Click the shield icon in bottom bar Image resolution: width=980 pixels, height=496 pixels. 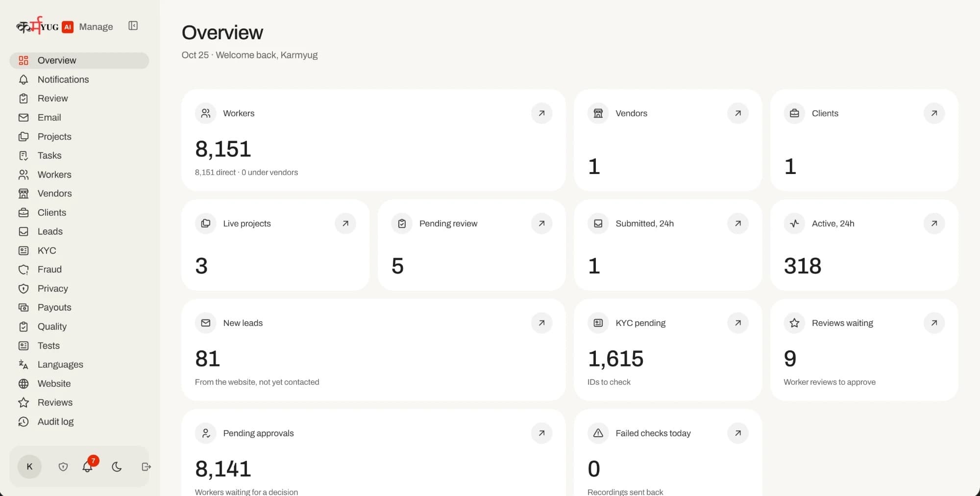(63, 467)
